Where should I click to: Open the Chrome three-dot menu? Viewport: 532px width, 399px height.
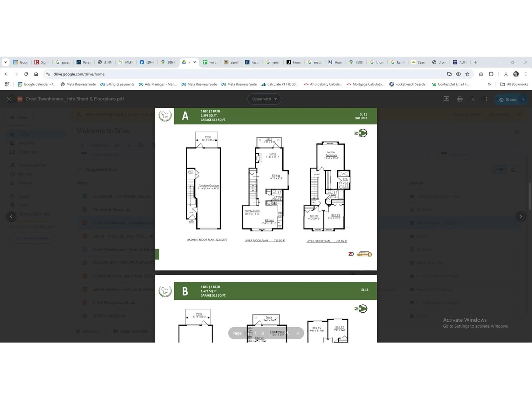[x=526, y=74]
